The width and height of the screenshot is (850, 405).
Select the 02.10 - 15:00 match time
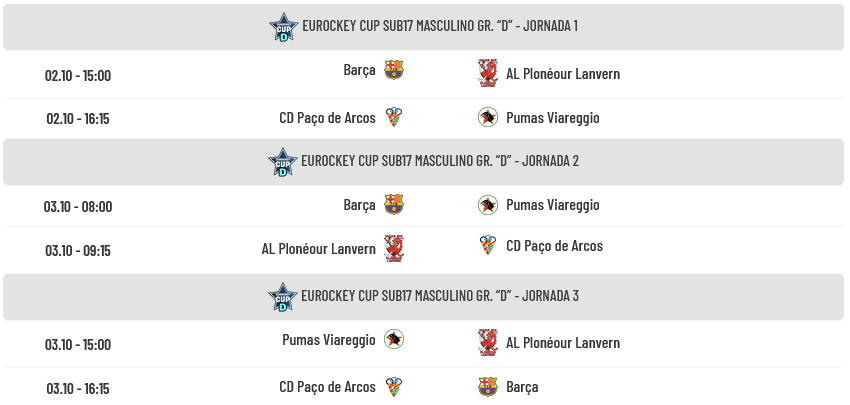78,75
